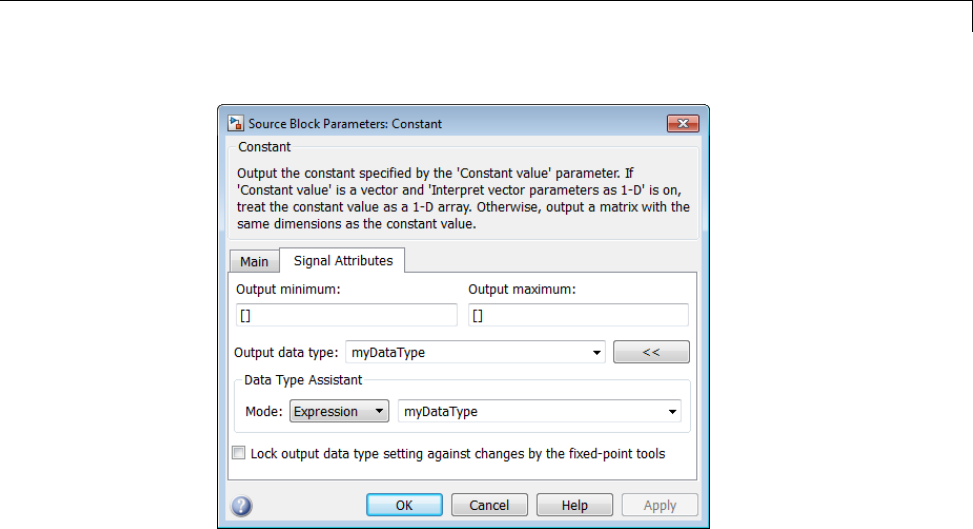
Task: Click the Output minimum input field
Action: tap(345, 316)
